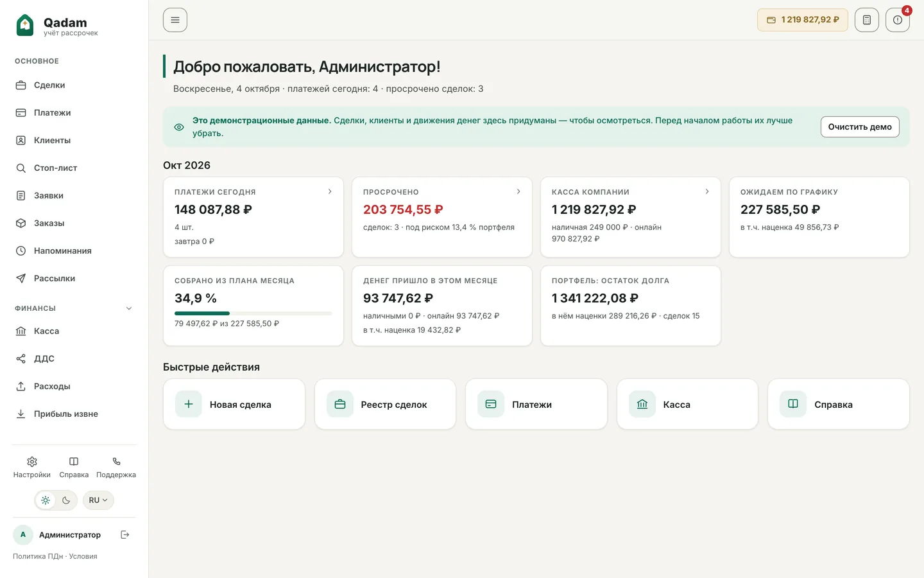Click the Быстрые действия heading
The height and width of the screenshot is (578, 924).
click(211, 367)
